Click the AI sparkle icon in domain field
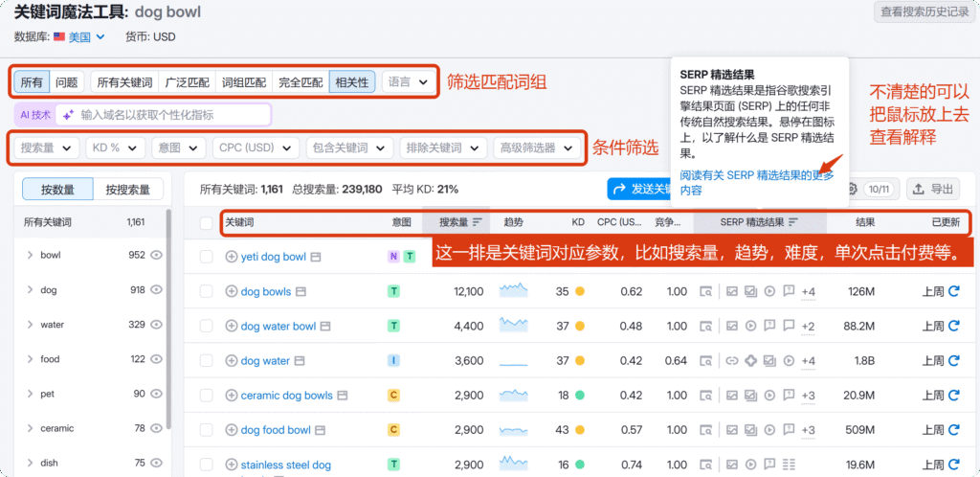 (x=68, y=115)
